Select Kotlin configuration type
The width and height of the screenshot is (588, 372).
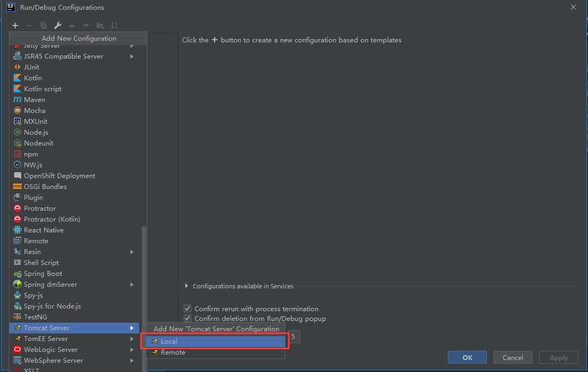click(74, 78)
